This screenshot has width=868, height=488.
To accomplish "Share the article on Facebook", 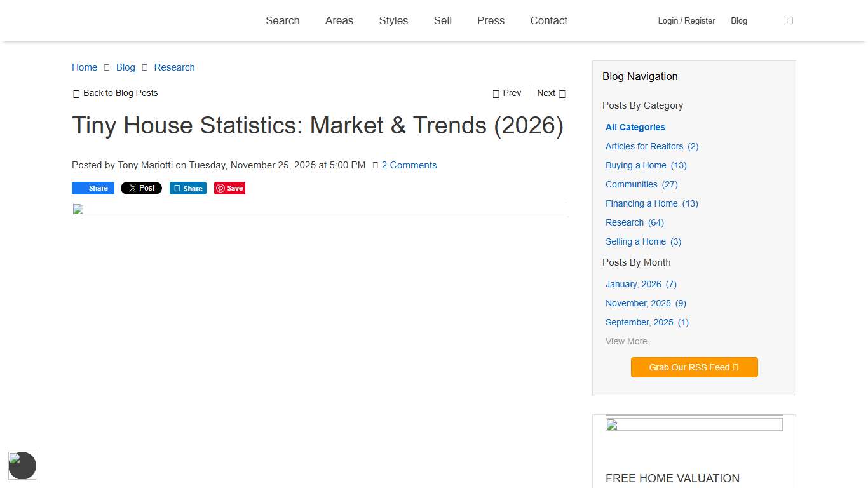I will [93, 188].
